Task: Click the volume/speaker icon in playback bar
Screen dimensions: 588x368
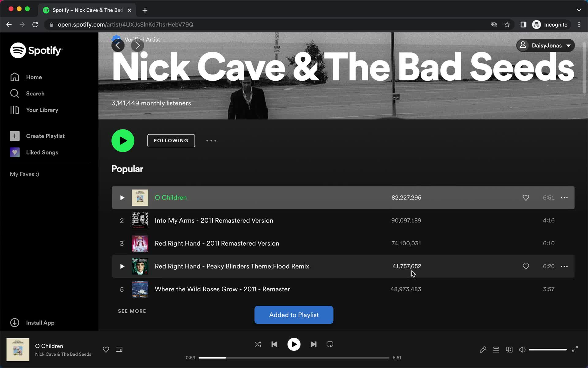Action: [522, 349]
